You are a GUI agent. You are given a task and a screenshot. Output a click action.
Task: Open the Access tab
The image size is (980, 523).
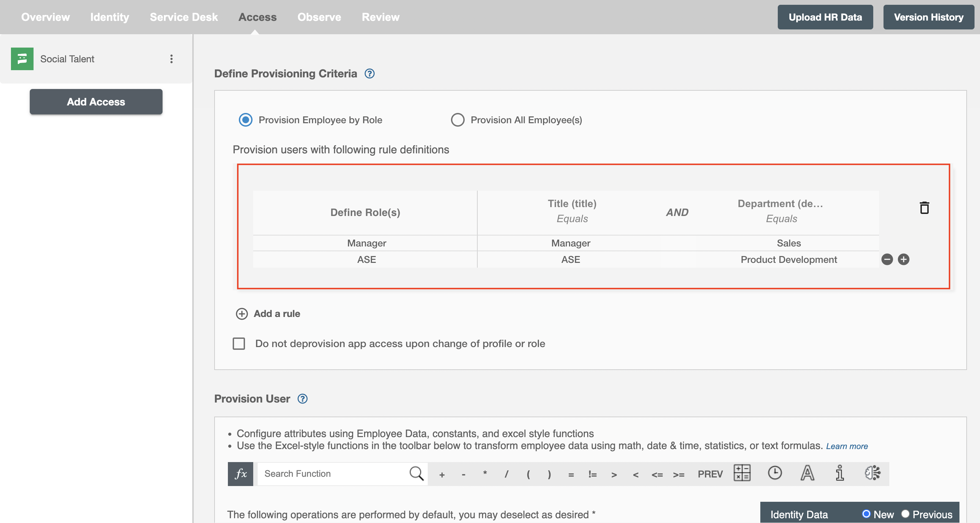(257, 17)
